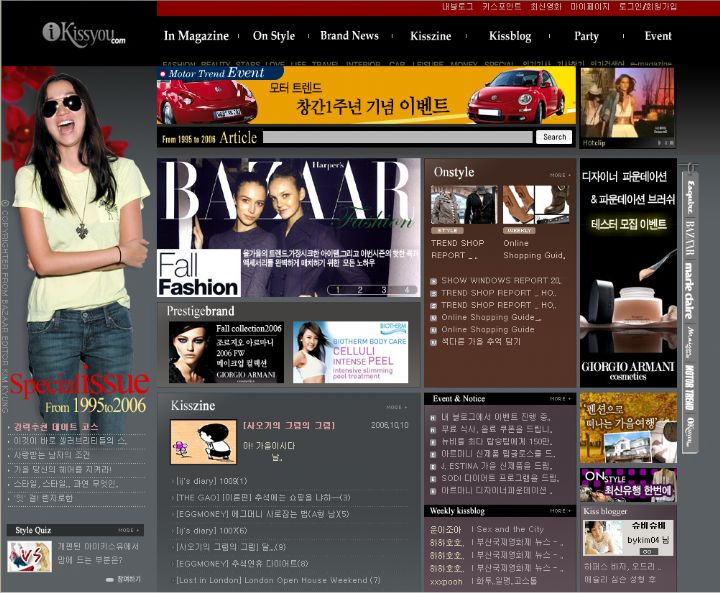Open [ij's diary] 1006(6) post
Screen dimensions: 720x593
(x=212, y=531)
